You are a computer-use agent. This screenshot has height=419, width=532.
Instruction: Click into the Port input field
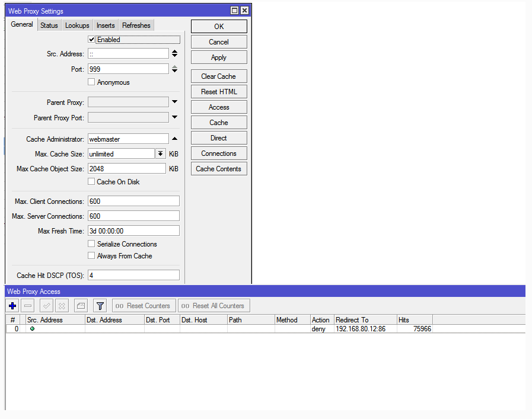tap(128, 69)
